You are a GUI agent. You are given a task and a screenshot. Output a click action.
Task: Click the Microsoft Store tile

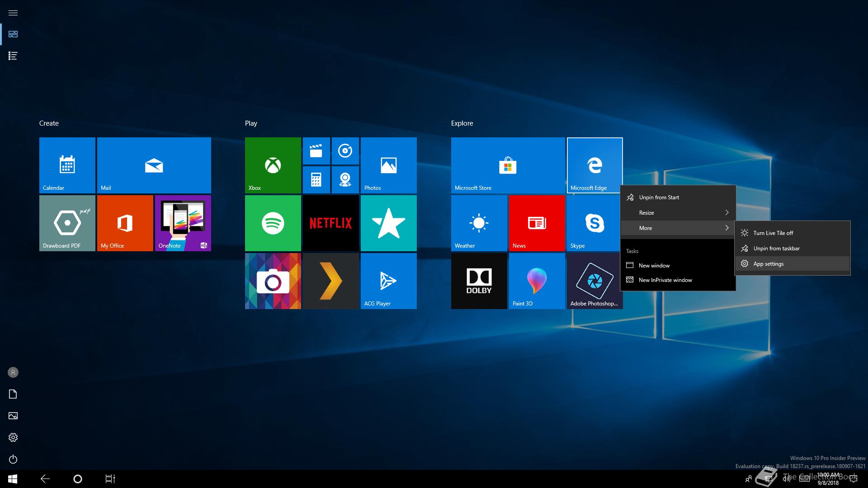tap(508, 165)
